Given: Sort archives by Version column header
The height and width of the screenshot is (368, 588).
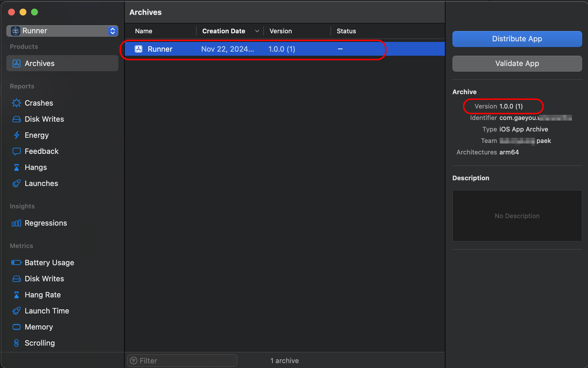Looking at the screenshot, I should [x=280, y=31].
